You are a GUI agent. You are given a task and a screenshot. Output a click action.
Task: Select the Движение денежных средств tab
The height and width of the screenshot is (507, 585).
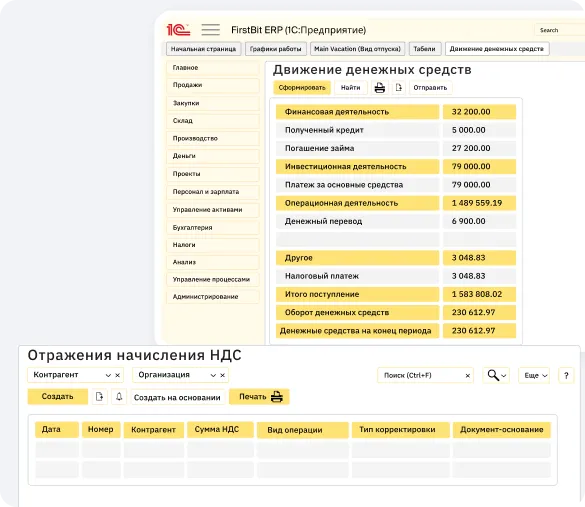tap(497, 49)
